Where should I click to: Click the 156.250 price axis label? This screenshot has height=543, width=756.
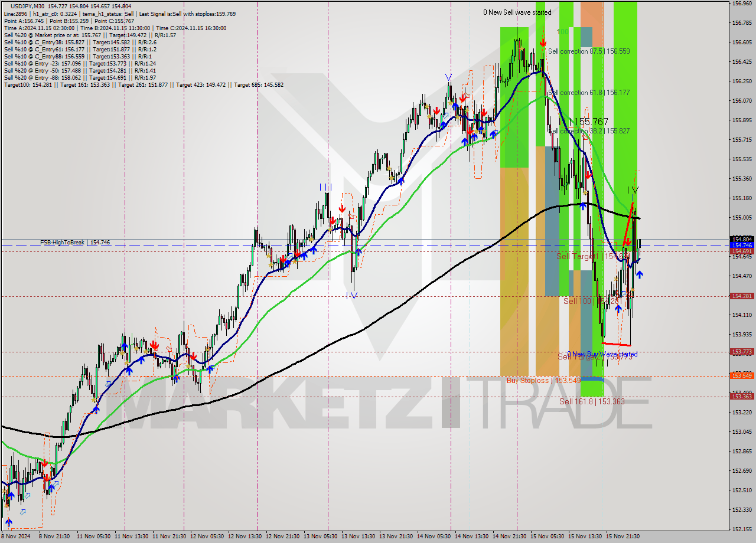(x=742, y=81)
